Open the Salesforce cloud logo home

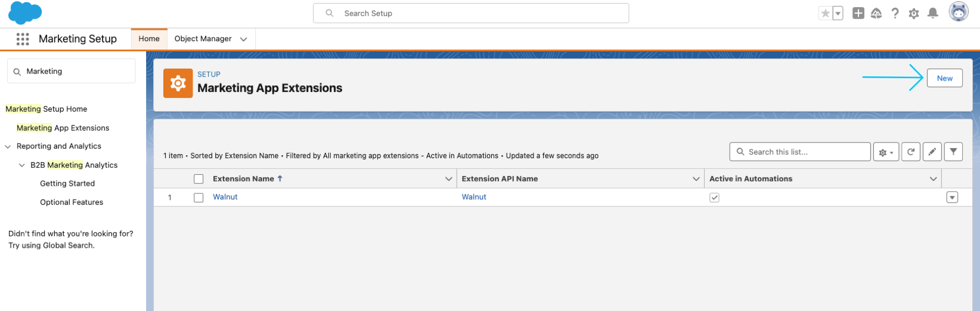point(25,13)
